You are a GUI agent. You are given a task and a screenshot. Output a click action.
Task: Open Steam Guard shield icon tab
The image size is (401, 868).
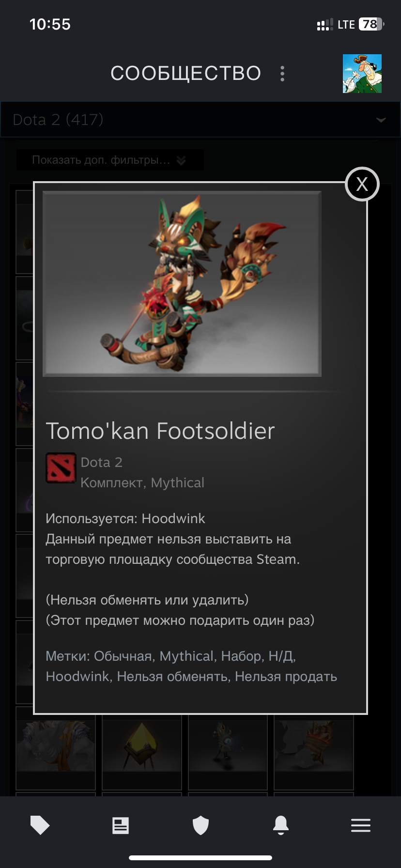coord(200,825)
